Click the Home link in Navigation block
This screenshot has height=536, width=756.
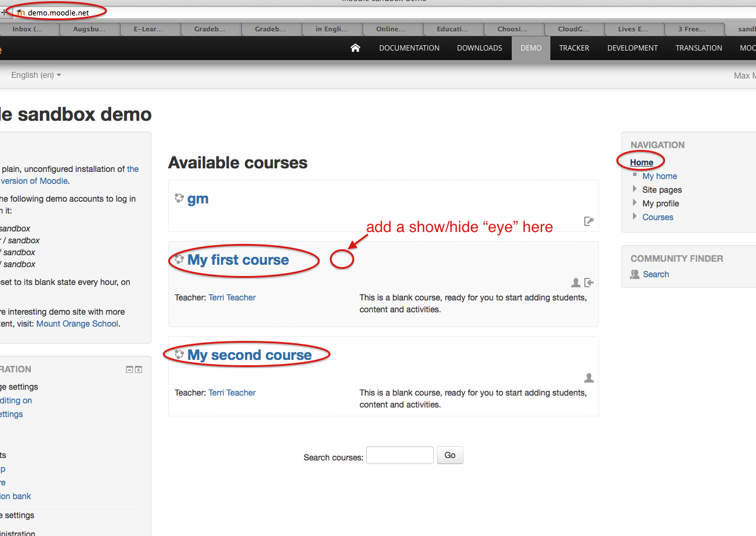click(642, 162)
